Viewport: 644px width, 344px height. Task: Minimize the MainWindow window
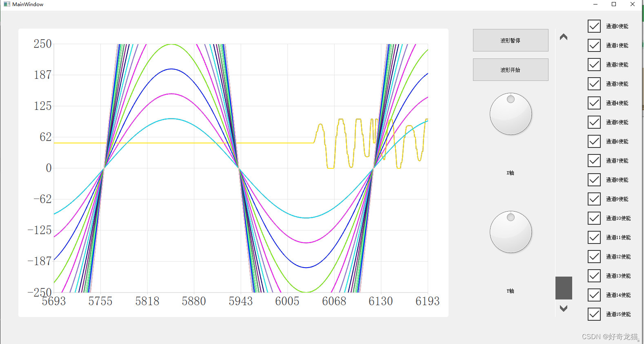click(x=595, y=4)
